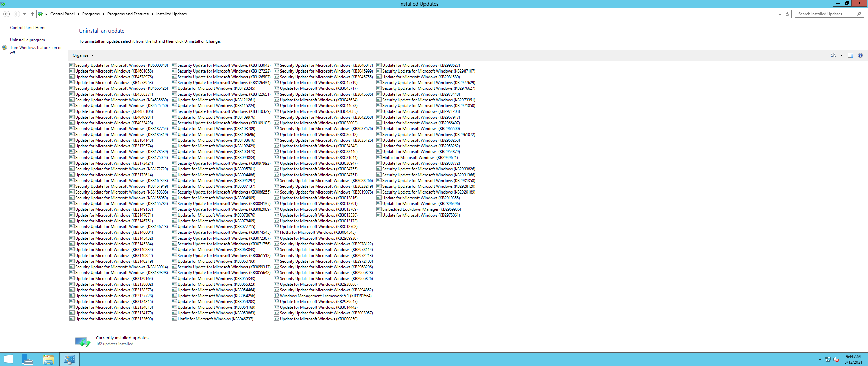Image resolution: width=868 pixels, height=366 pixels.
Task: Select Programs in breadcrumb
Action: pyautogui.click(x=91, y=14)
